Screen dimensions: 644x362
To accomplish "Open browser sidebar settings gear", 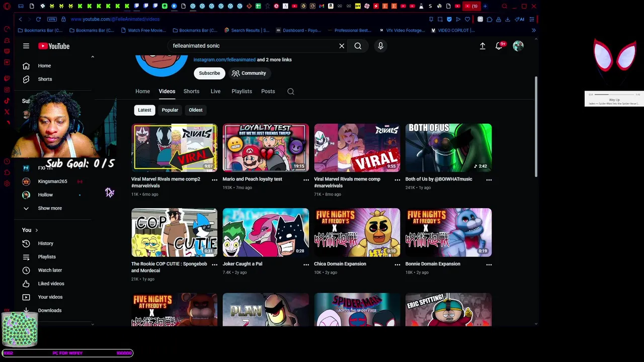I will 7,184.
